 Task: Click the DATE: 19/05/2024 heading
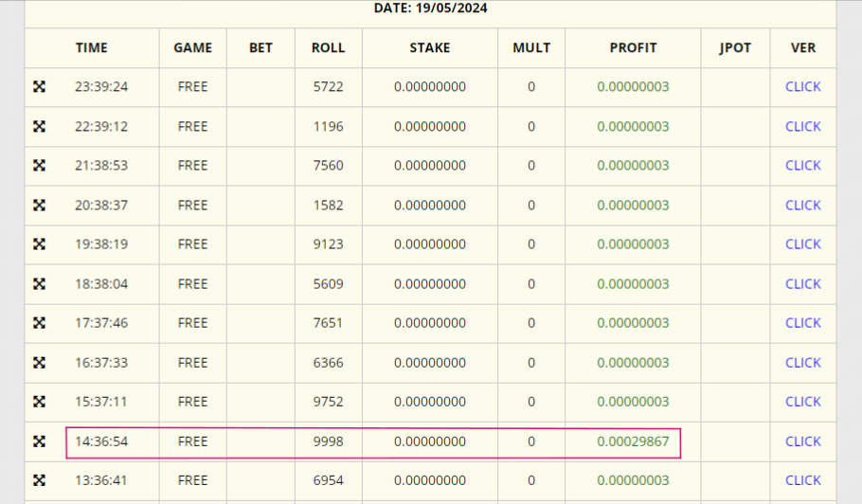[430, 9]
